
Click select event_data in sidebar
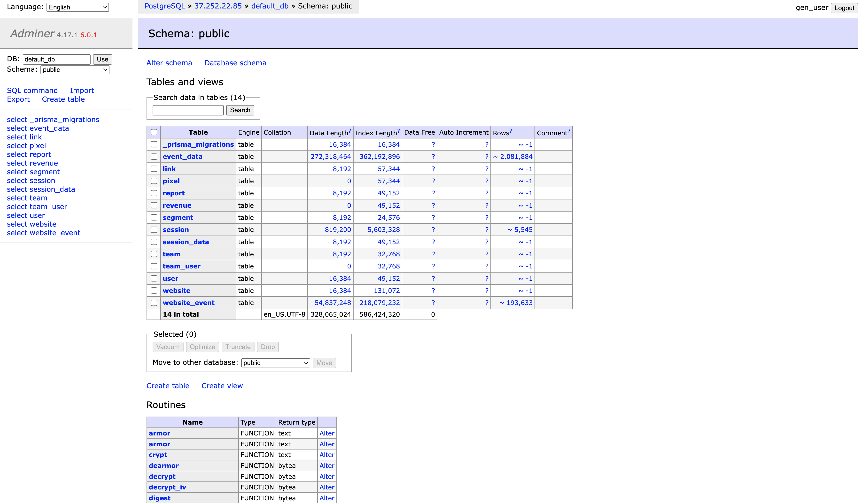38,128
